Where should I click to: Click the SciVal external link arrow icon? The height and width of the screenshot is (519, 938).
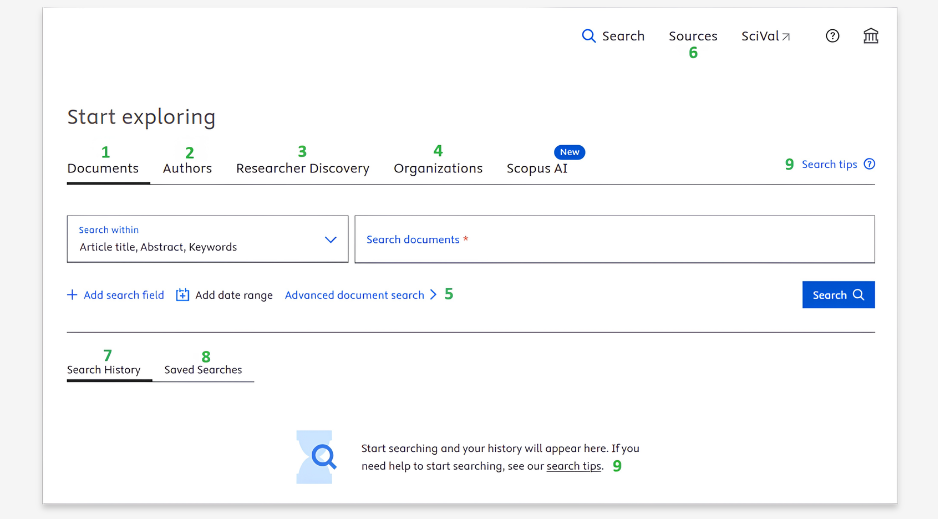pyautogui.click(x=786, y=37)
